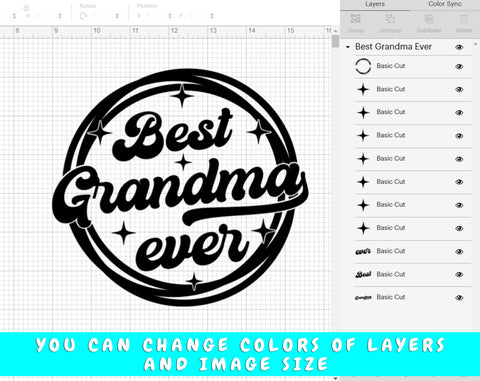Click 'Basic Cut' label of the 'Best' layer
Screen dimensions: 480x381
click(x=391, y=274)
